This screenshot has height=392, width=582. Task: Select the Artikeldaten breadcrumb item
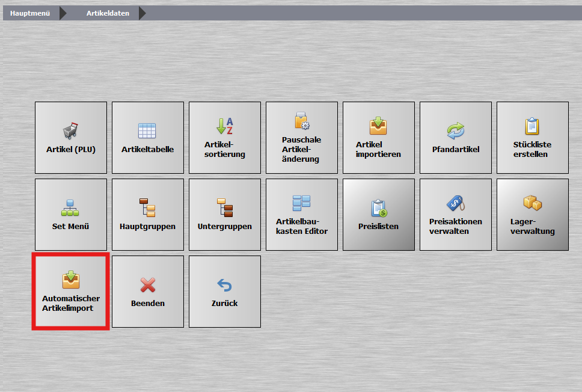(108, 13)
